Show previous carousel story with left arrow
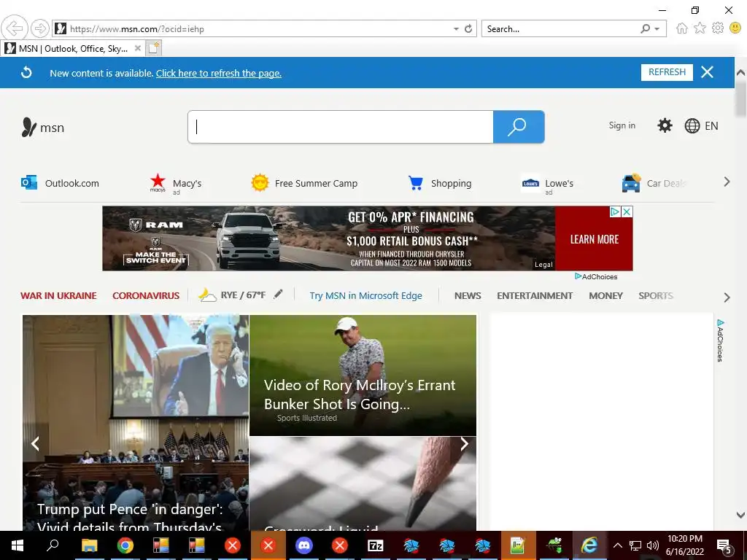 pos(35,444)
